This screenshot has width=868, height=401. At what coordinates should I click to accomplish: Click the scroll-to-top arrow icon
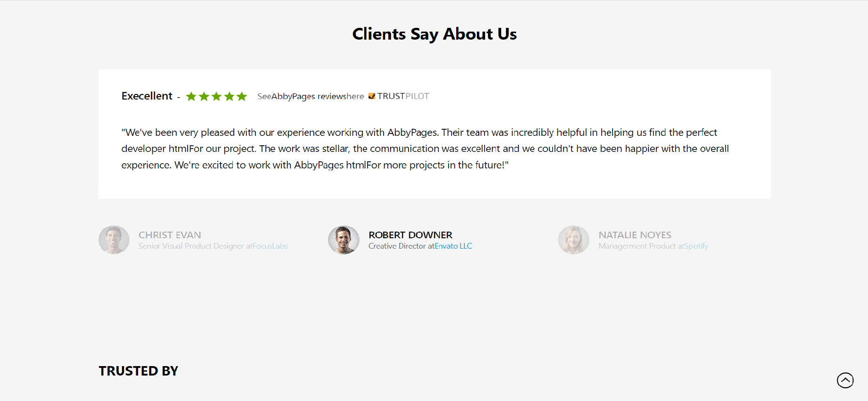coord(845,380)
